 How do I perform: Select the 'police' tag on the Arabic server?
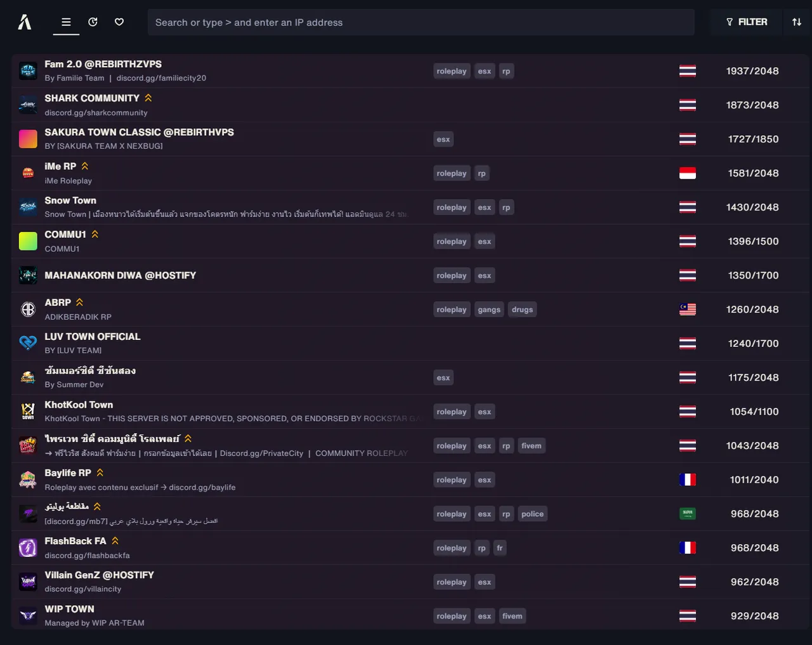532,514
